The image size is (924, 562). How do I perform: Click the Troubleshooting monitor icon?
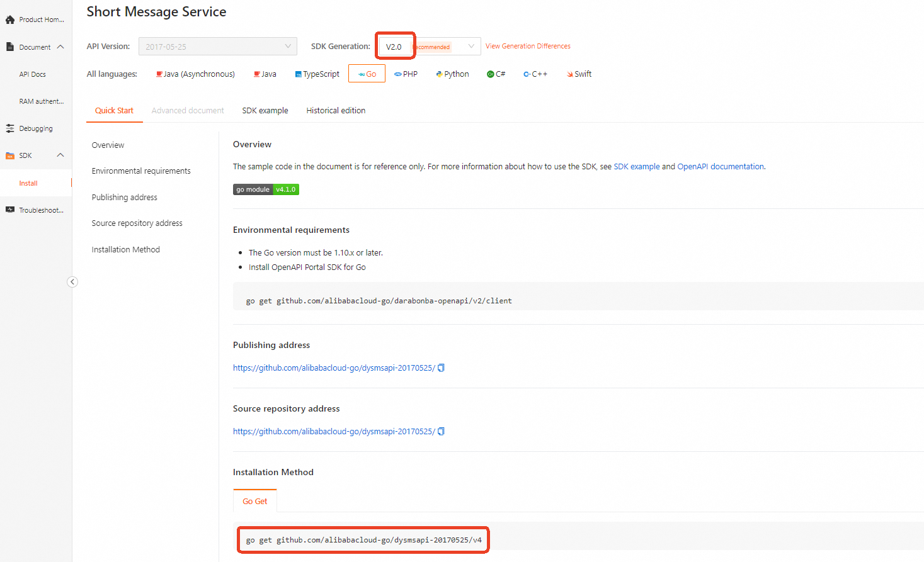pyautogui.click(x=10, y=210)
